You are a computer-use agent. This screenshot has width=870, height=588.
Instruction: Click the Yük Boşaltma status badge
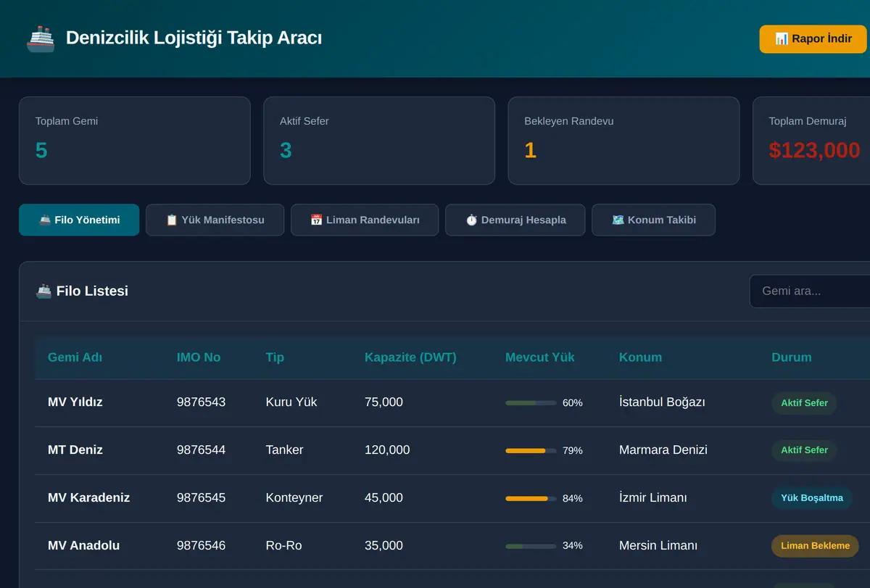tap(812, 498)
